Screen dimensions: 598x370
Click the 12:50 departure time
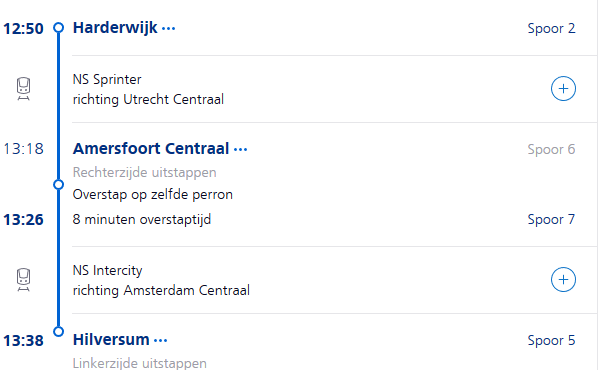point(23,29)
